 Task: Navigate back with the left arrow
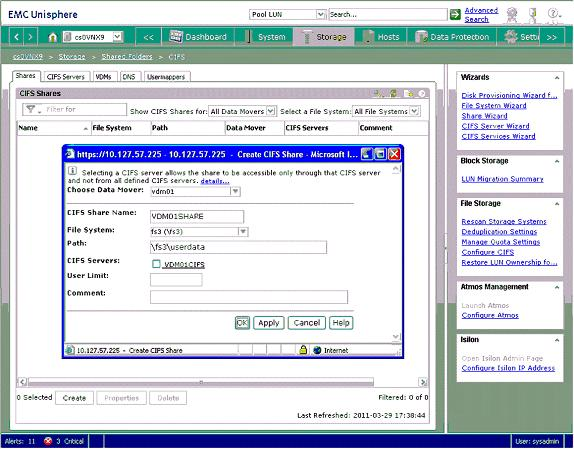point(16,37)
